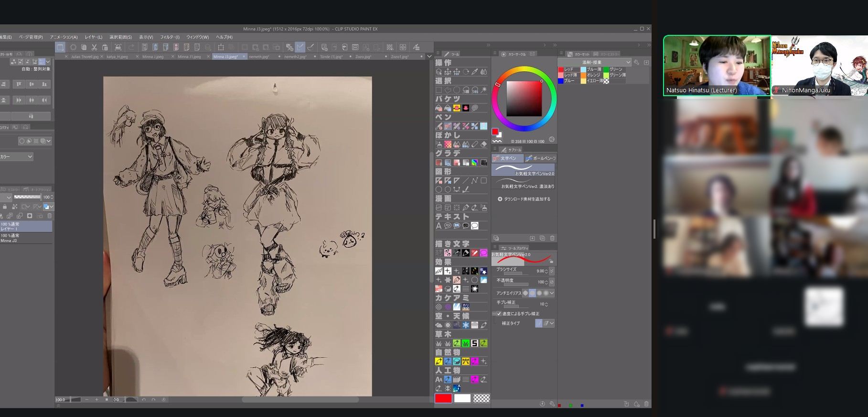This screenshot has width=868, height=417.
Task: Pick the オレンジ color swatch
Action: (x=583, y=75)
